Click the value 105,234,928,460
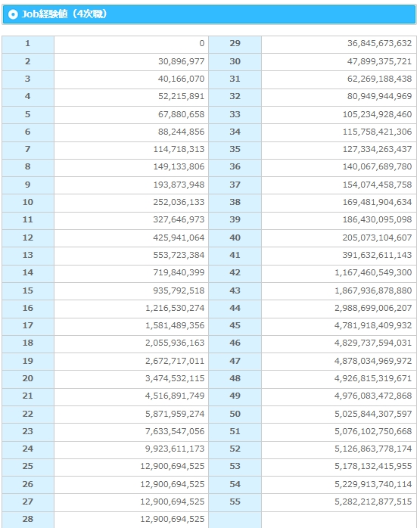The image size is (420, 528). [377, 114]
